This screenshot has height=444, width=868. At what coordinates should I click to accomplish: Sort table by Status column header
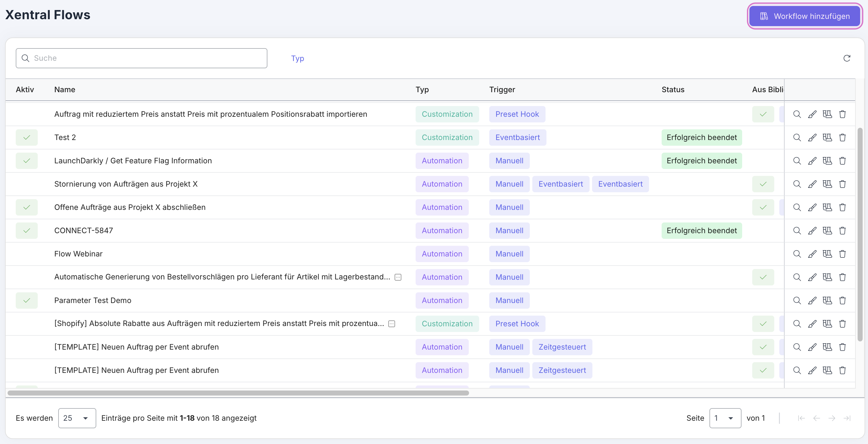tap(673, 90)
